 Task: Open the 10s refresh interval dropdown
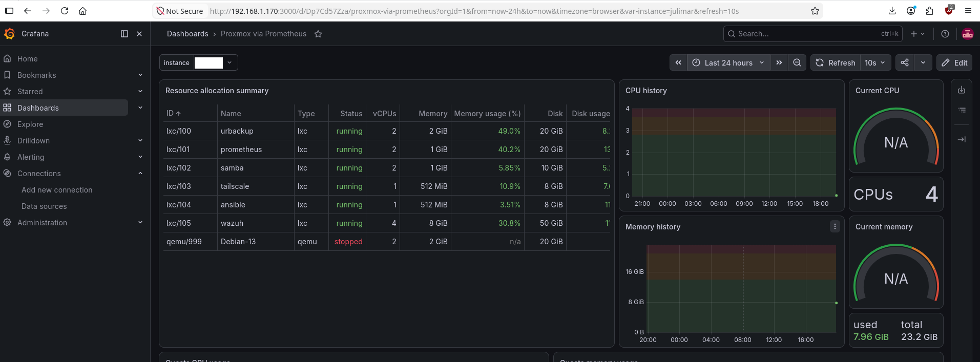tap(875, 62)
